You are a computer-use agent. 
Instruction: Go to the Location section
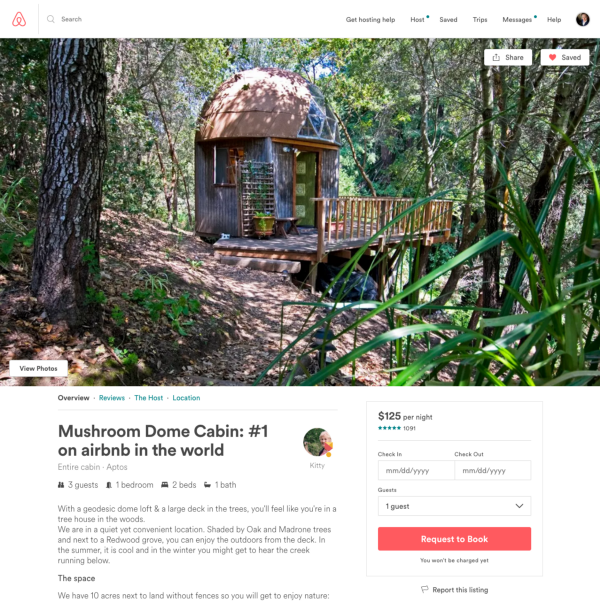[186, 398]
